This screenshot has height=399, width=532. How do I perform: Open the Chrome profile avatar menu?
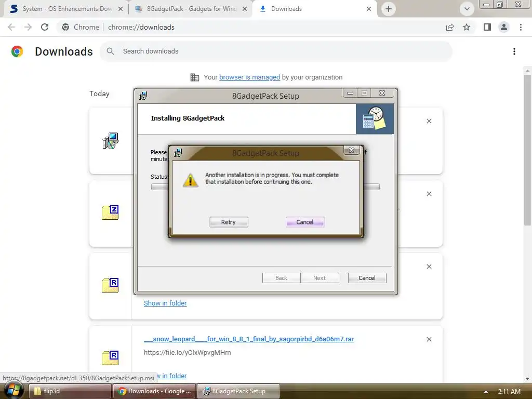(x=504, y=27)
